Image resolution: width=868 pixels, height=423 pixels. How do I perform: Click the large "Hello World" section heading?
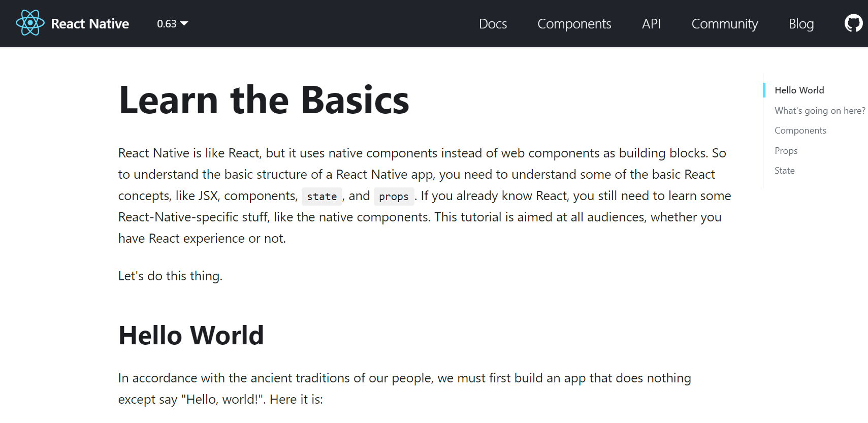coord(191,336)
